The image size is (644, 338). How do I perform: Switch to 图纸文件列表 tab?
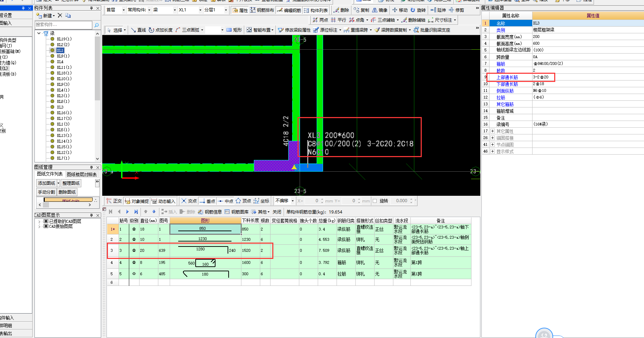(50, 174)
